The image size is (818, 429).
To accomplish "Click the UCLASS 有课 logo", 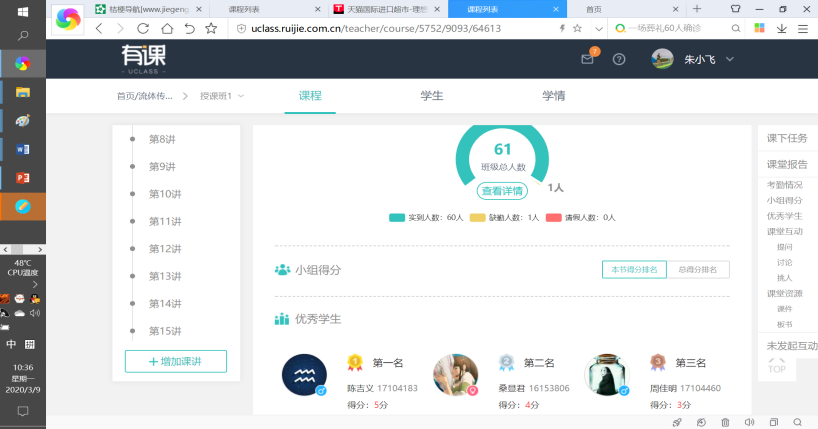I will click(x=147, y=59).
